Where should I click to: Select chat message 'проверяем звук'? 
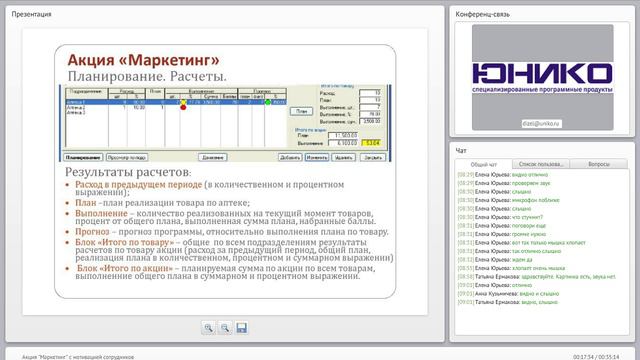(531, 183)
